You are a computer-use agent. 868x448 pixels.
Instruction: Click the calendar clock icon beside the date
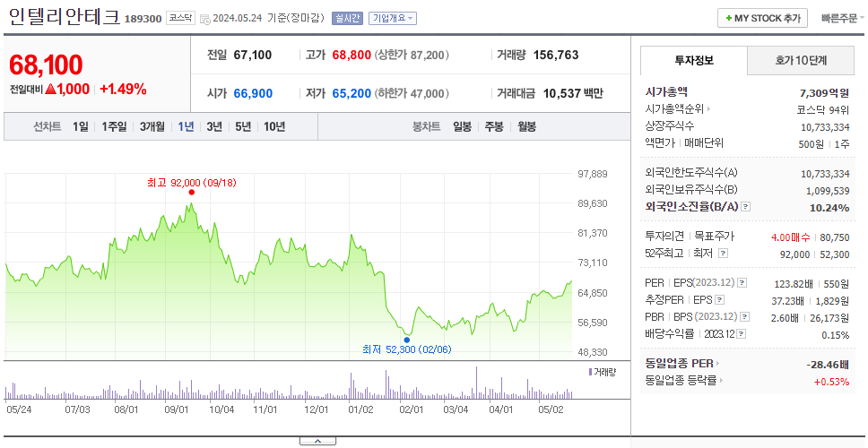pyautogui.click(x=204, y=19)
